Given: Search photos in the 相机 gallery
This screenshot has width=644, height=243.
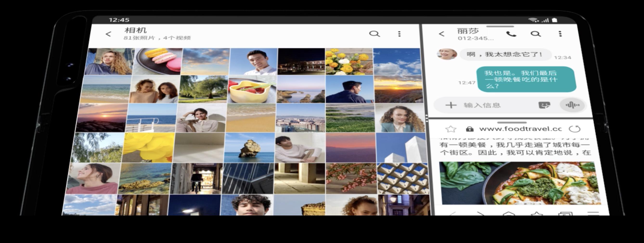Looking at the screenshot, I should 374,34.
